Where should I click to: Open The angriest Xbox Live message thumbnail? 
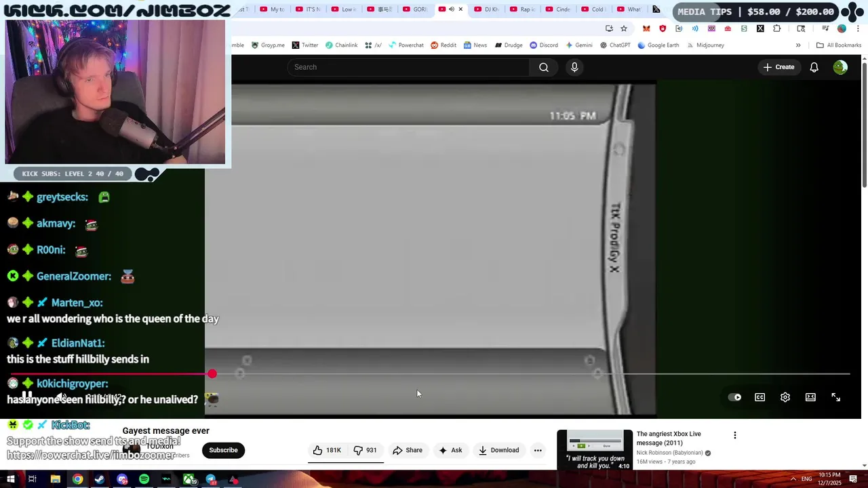pyautogui.click(x=595, y=450)
